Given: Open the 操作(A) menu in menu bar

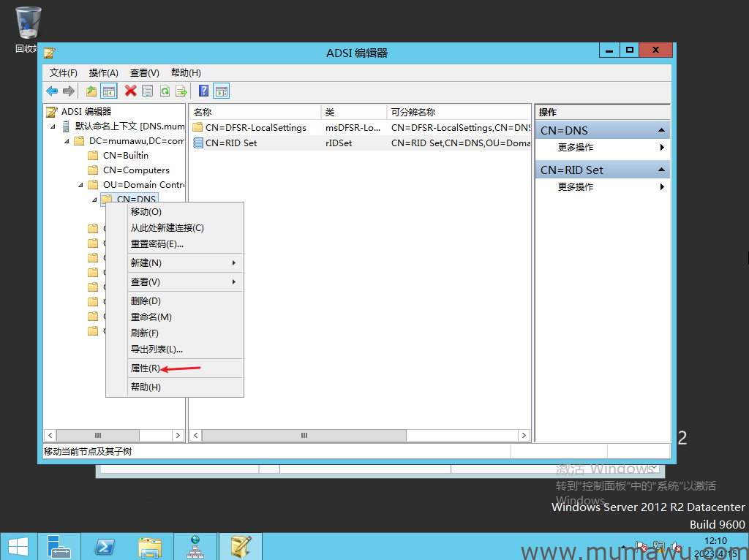Looking at the screenshot, I should (x=103, y=72).
